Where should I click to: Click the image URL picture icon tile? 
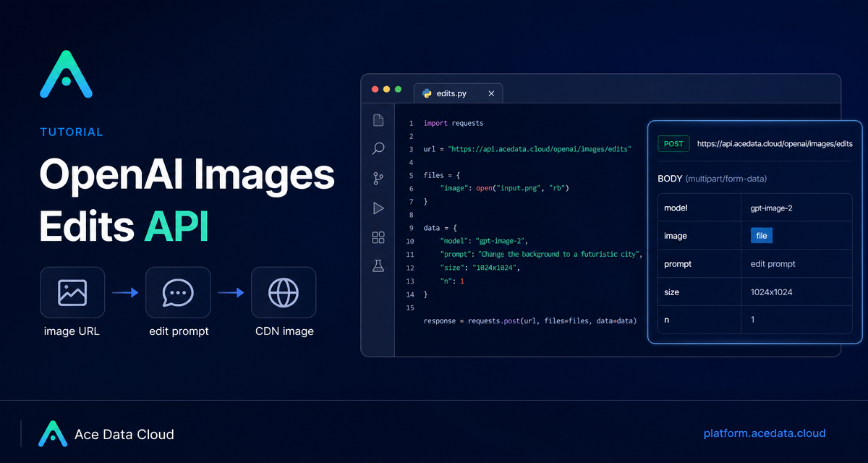coord(72,292)
